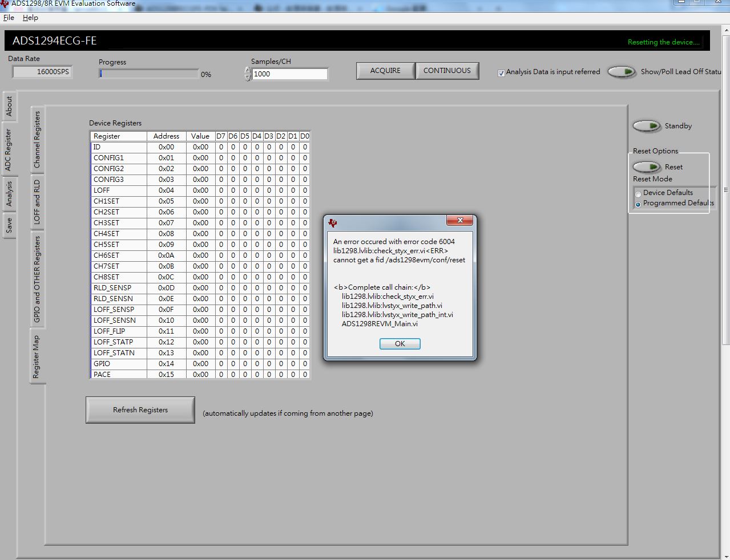Open the File menu
The width and height of the screenshot is (730, 560).
coord(9,18)
